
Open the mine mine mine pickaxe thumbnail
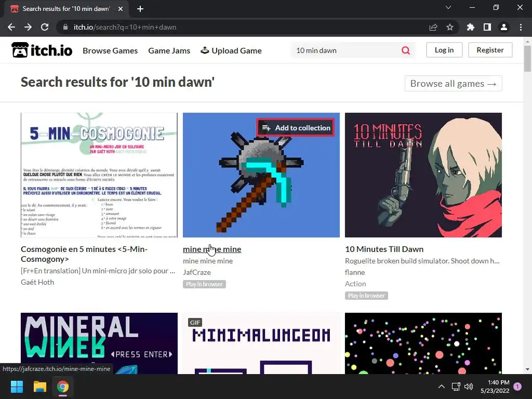[261, 175]
